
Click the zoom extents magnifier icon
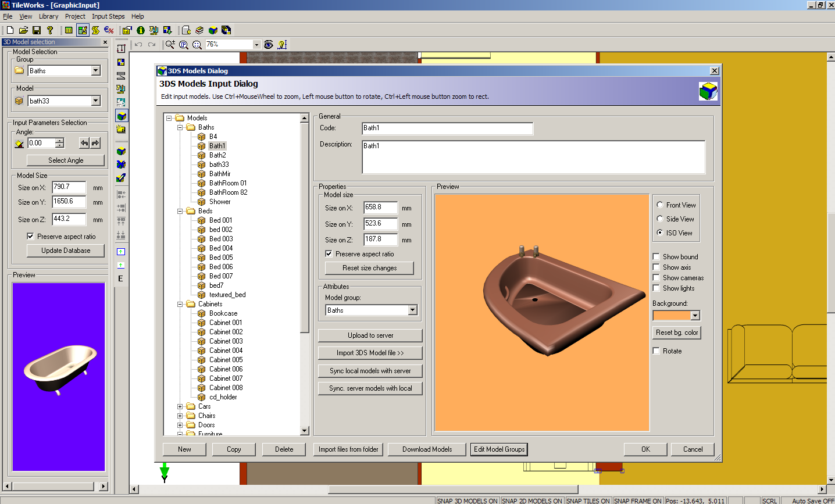[197, 44]
